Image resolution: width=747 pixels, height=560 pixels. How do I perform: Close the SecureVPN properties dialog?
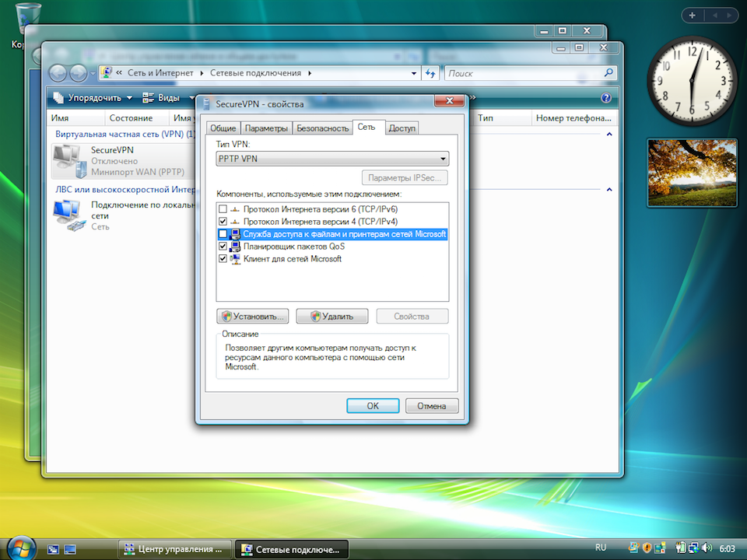449,100
